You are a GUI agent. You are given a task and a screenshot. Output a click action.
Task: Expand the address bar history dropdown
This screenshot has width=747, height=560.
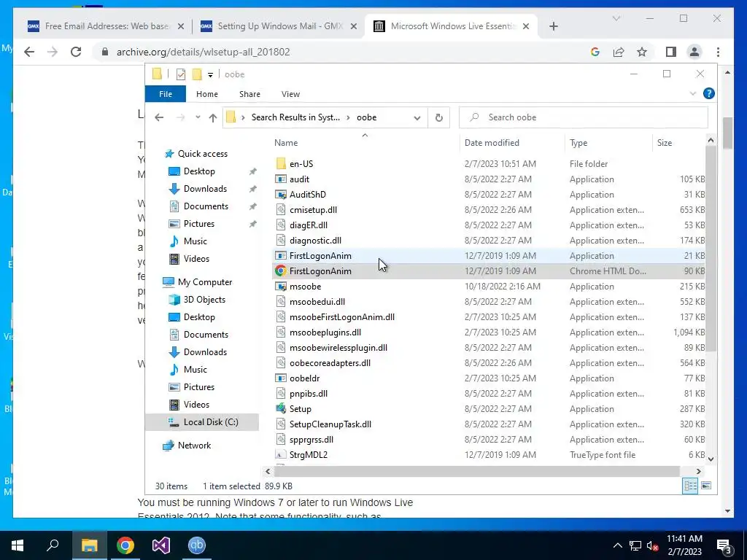[x=417, y=117]
